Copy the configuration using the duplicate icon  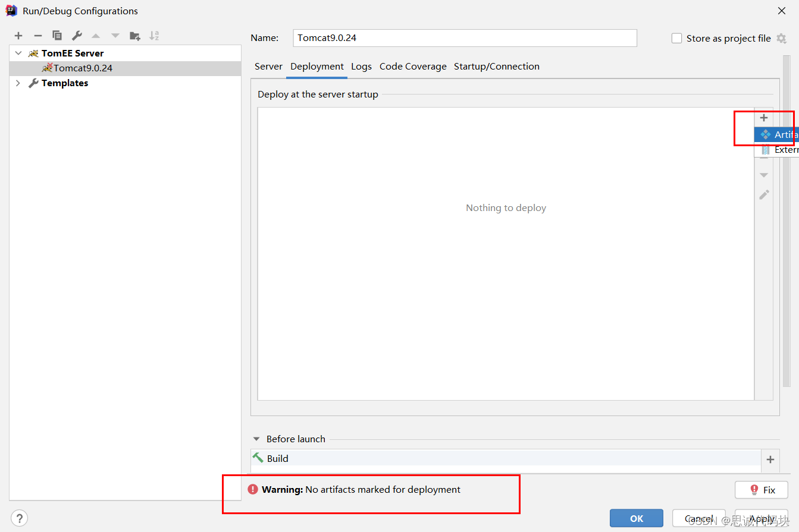click(x=57, y=36)
